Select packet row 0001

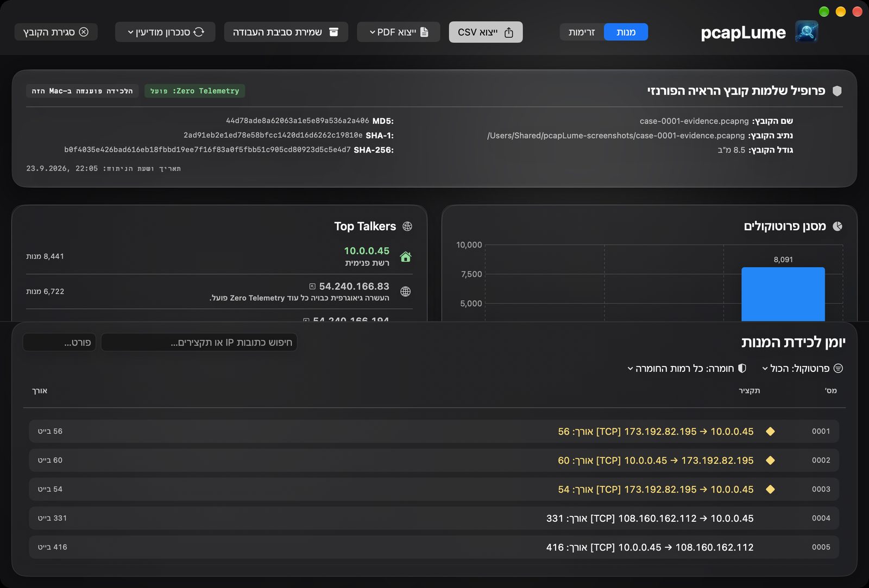tap(434, 431)
